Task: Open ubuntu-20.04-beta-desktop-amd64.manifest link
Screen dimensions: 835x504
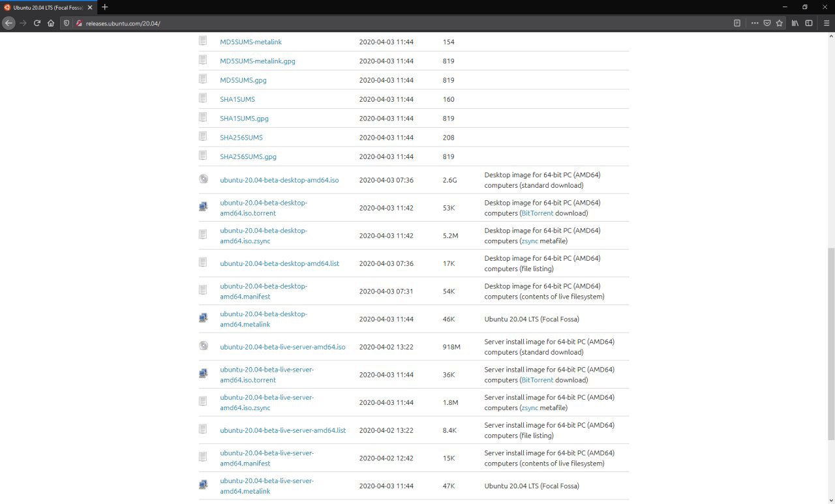Action: (x=264, y=291)
